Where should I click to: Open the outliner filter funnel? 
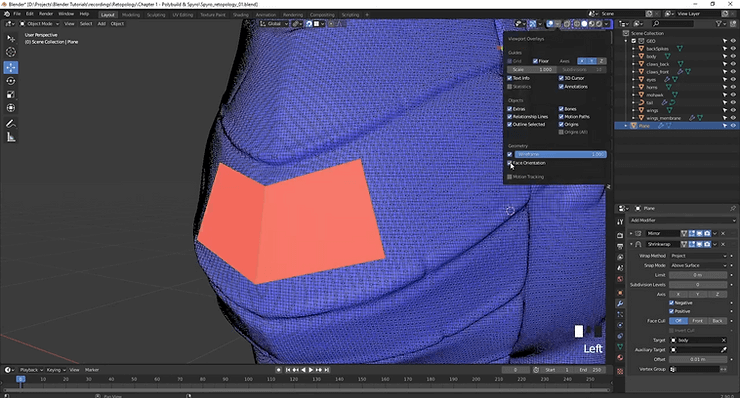(719, 24)
